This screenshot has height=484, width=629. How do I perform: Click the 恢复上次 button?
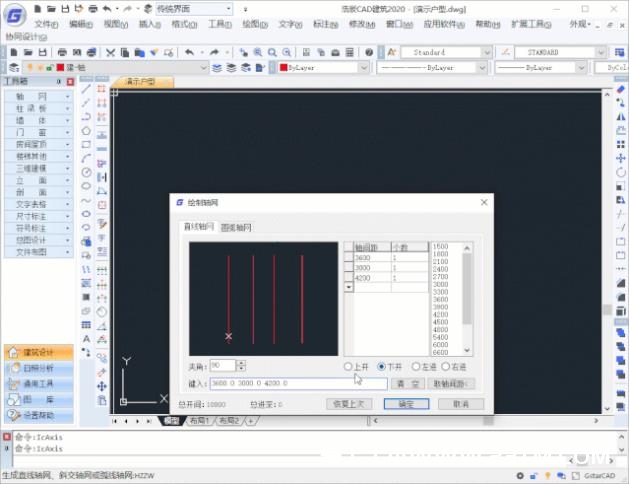click(349, 404)
